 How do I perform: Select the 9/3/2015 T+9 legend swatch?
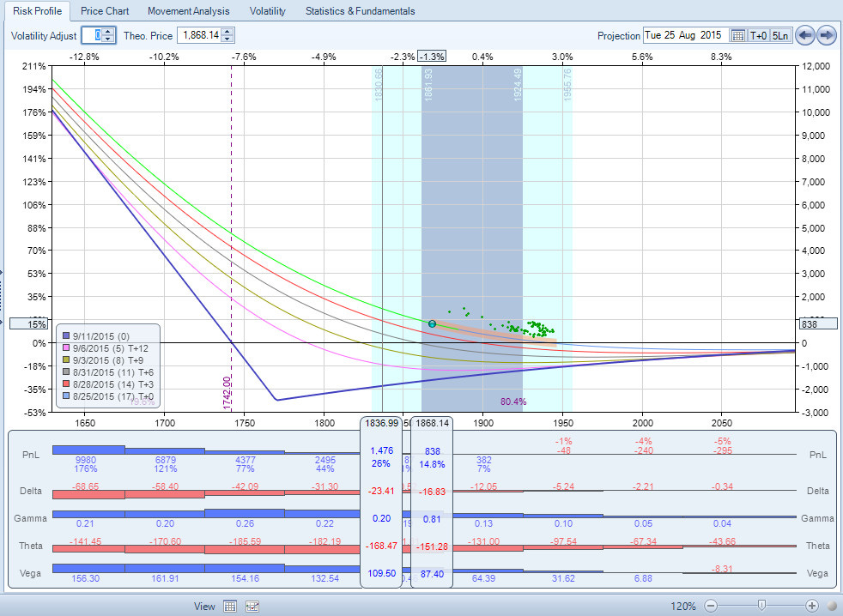click(x=66, y=360)
